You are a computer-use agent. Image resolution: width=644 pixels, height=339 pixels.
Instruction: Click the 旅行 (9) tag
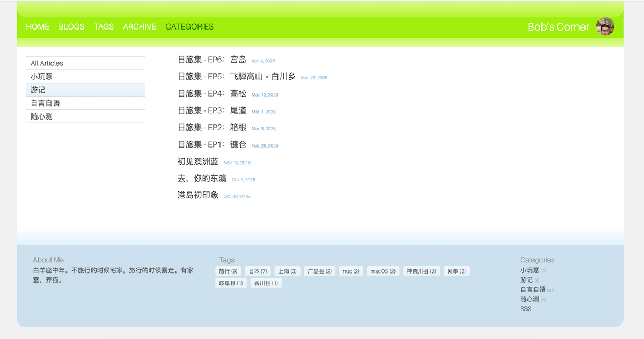click(x=228, y=271)
